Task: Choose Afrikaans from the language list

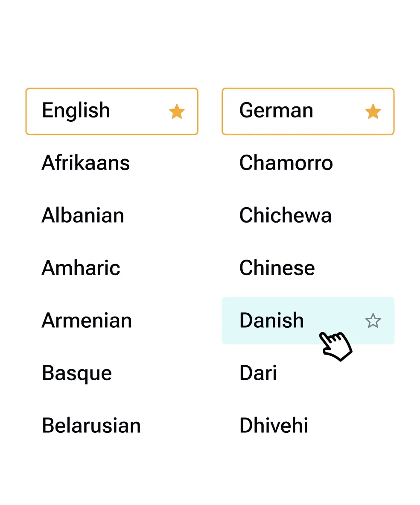Action: pos(86,163)
